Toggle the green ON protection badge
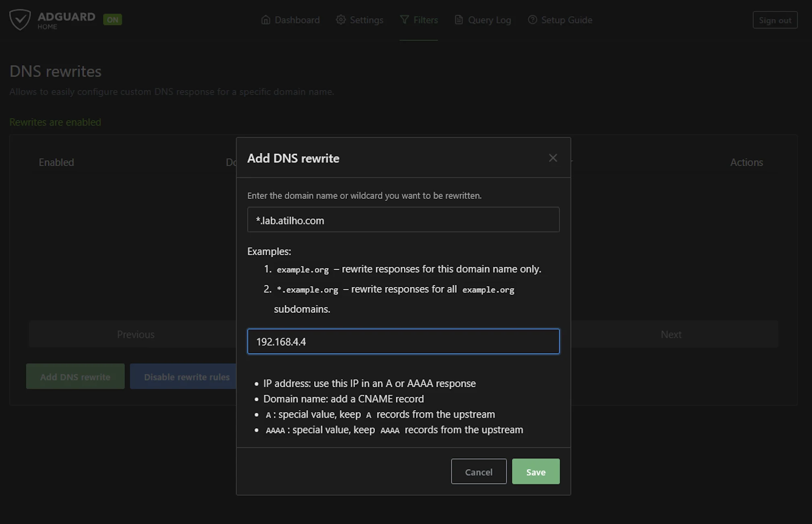 click(x=112, y=19)
